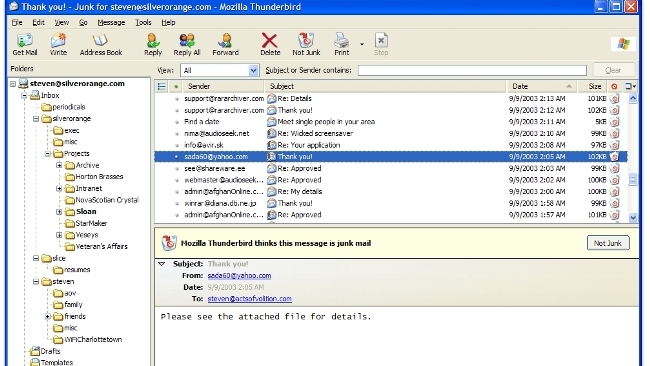Click the message list scroll up arrow
This screenshot has width=650, height=366.
(x=633, y=98)
